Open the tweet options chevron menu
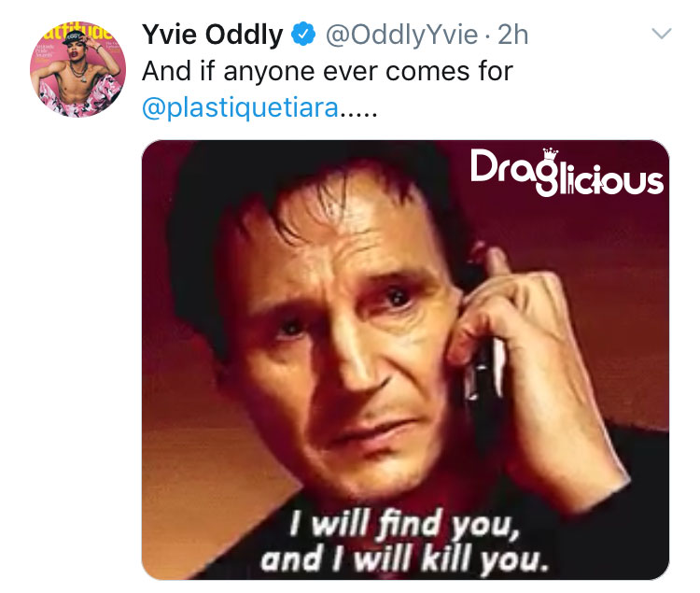The image size is (700, 593). click(x=661, y=34)
